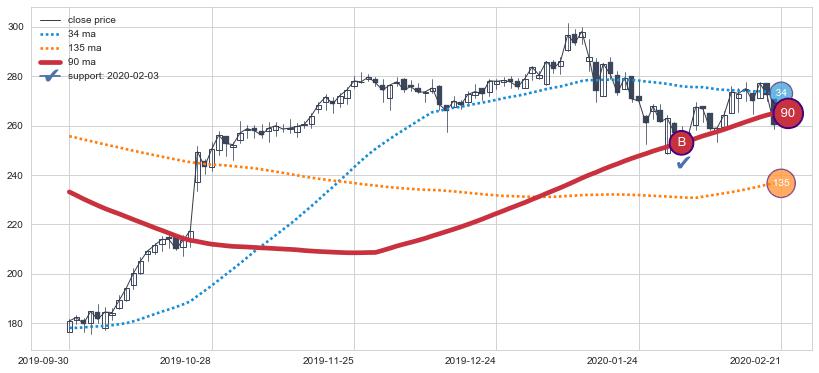Select the 135 ma legend label

[x=85, y=48]
